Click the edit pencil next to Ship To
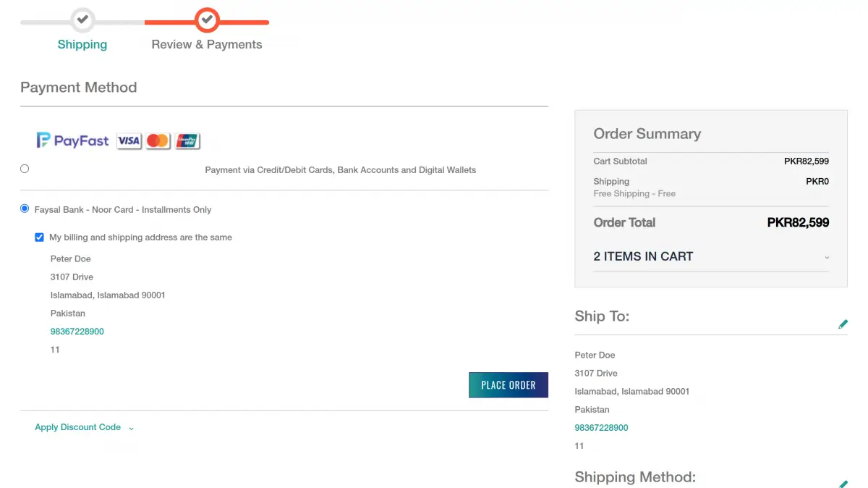 coord(843,324)
